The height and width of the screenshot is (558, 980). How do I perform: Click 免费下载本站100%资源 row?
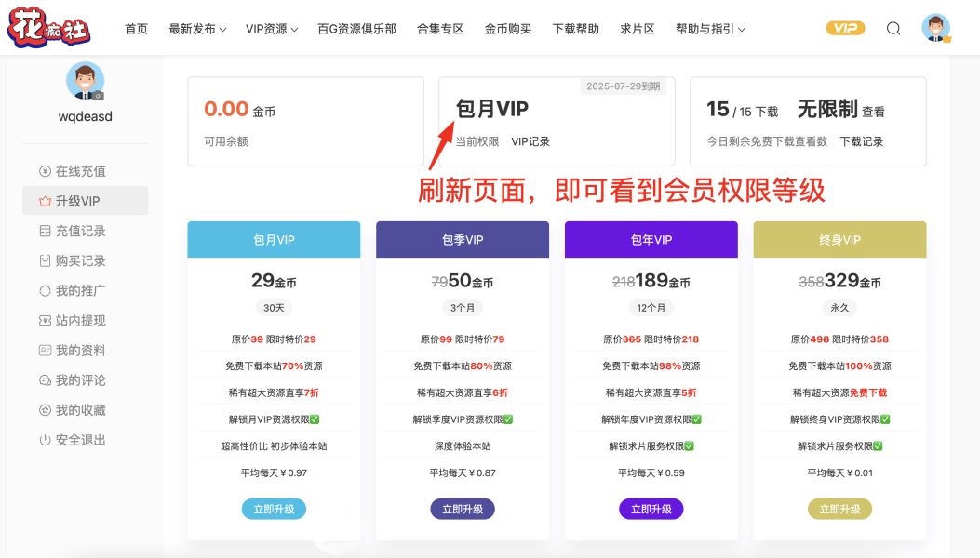[840, 366]
